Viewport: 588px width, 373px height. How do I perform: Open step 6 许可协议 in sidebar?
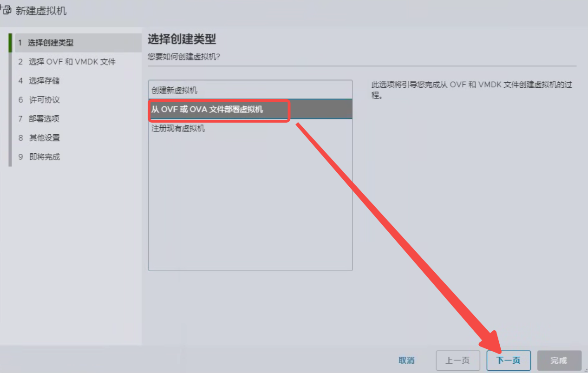tap(44, 100)
